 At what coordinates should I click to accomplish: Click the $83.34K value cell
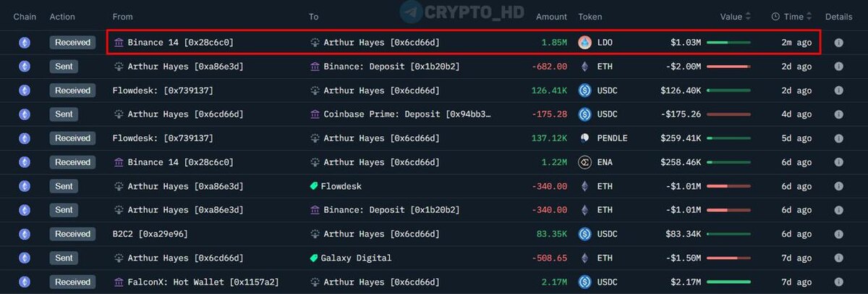[x=683, y=234]
